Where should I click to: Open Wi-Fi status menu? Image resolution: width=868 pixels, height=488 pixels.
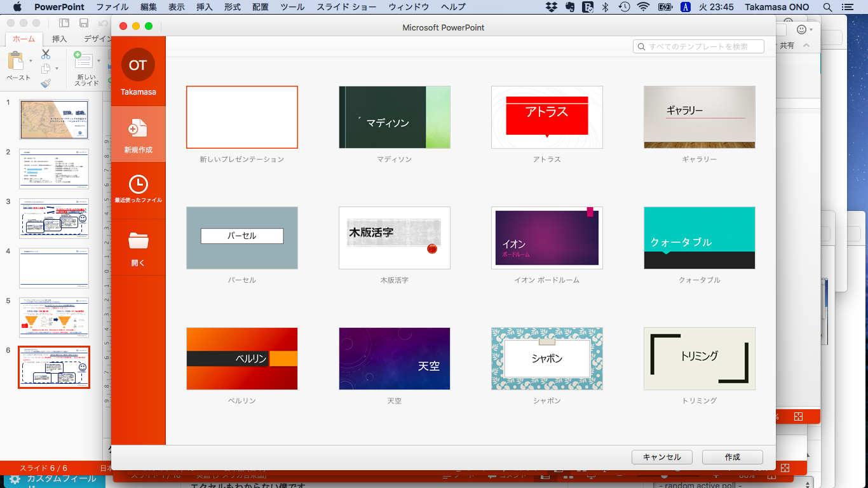pyautogui.click(x=644, y=7)
